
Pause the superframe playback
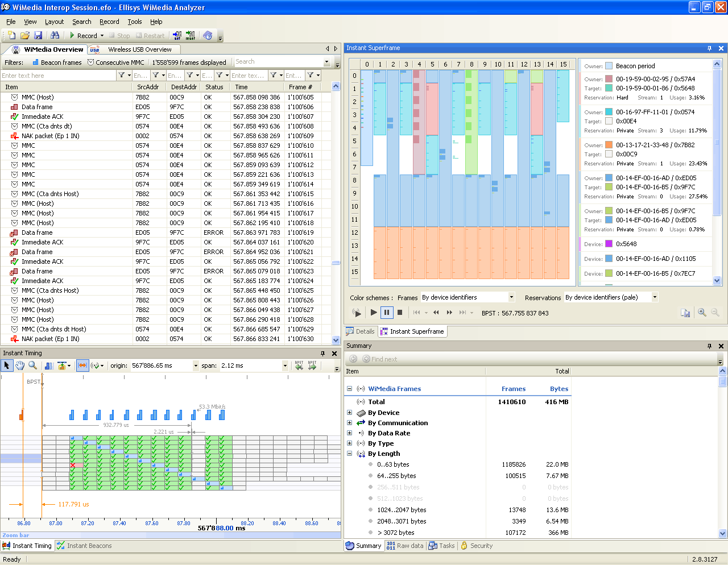point(387,312)
